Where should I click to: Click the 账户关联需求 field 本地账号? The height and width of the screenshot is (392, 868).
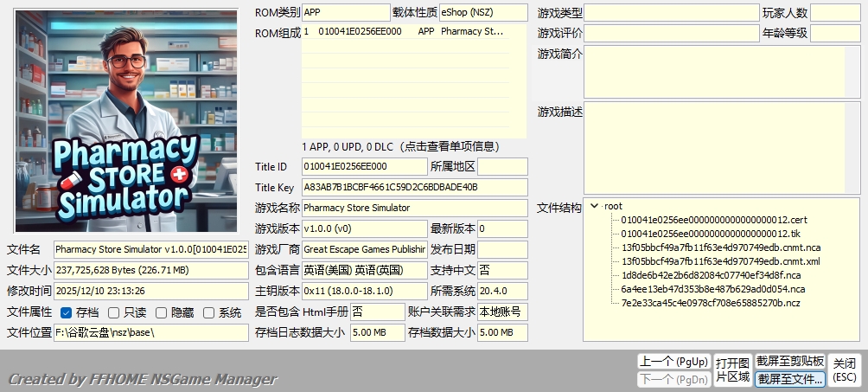[x=502, y=312]
